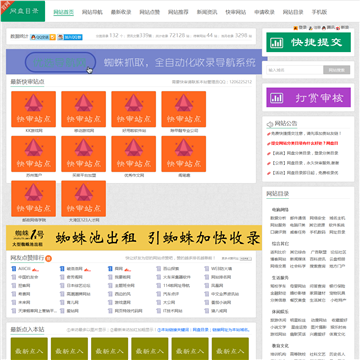The width and height of the screenshot is (360, 360).
Task: Select the 快审网站 menu item
Action: tap(236, 12)
